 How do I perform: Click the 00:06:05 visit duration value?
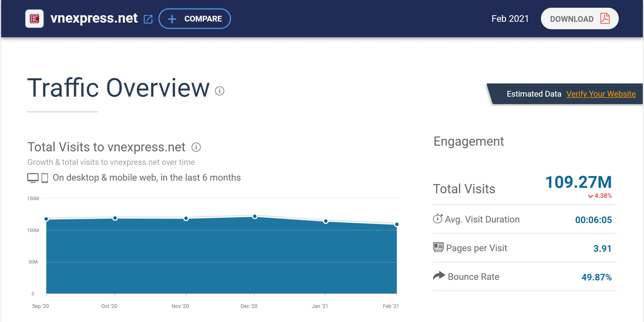(593, 220)
